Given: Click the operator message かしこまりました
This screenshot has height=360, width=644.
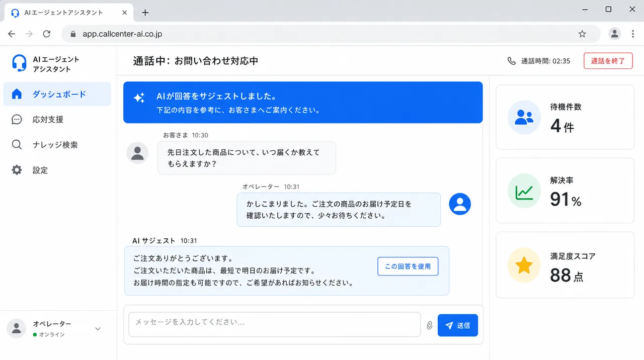Looking at the screenshot, I should pyautogui.click(x=339, y=210).
